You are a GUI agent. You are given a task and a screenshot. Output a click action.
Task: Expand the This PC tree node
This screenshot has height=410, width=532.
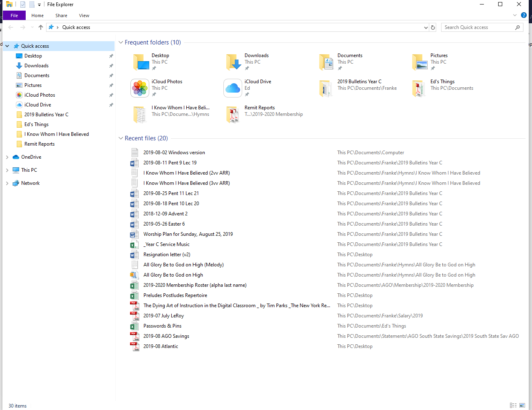point(7,170)
